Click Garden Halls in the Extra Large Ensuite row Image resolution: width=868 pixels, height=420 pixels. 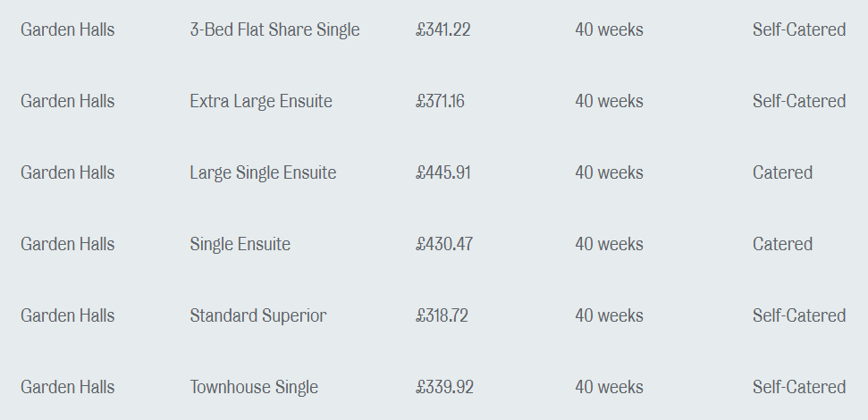tap(68, 101)
